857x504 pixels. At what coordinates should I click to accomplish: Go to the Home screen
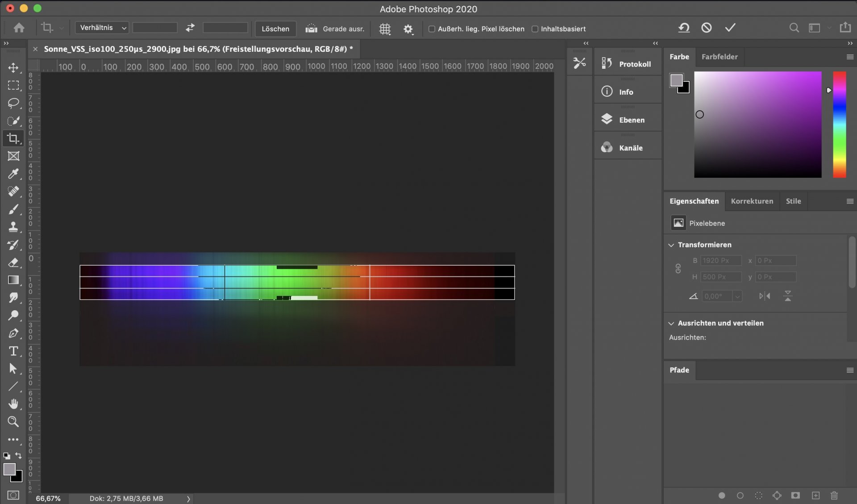[x=19, y=28]
